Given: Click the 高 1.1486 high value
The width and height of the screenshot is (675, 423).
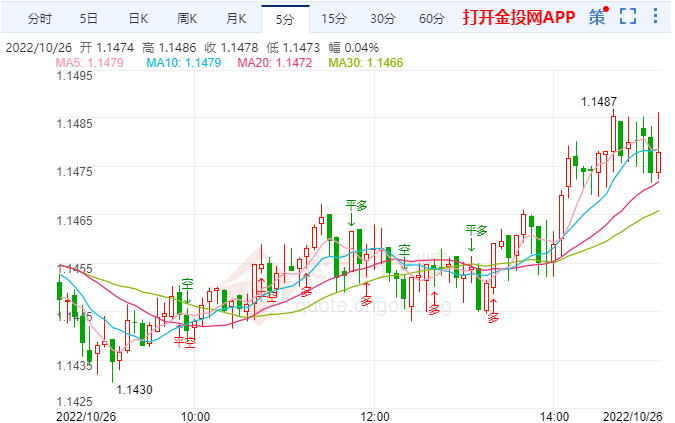Looking at the screenshot, I should point(169,47).
